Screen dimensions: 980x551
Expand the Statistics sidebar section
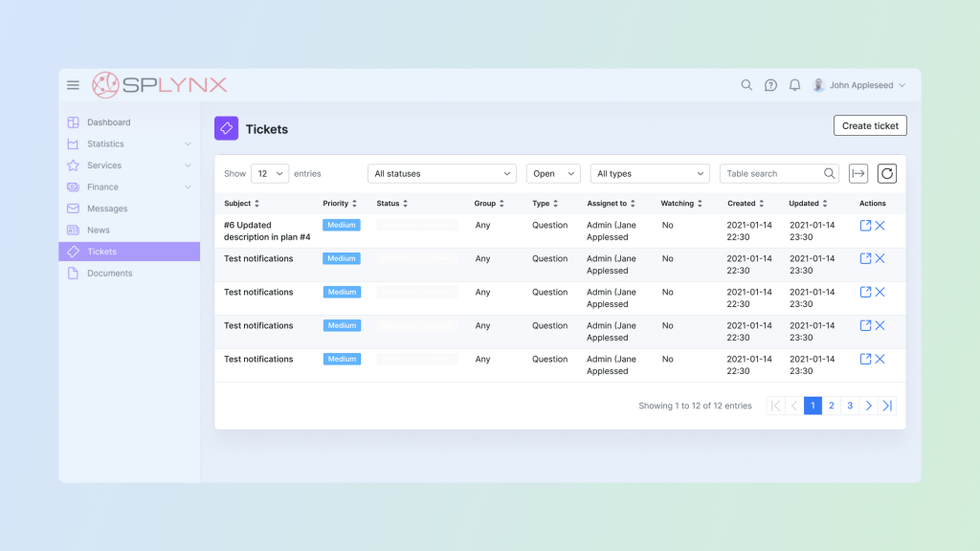[188, 144]
